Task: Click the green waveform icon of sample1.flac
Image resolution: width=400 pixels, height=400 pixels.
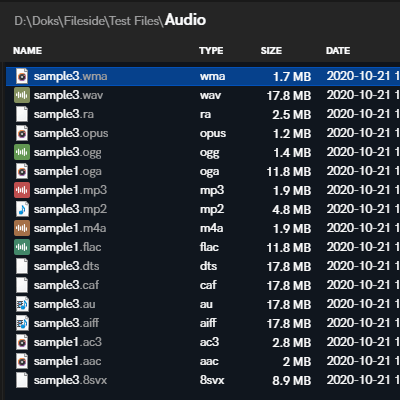Action: 22,247
